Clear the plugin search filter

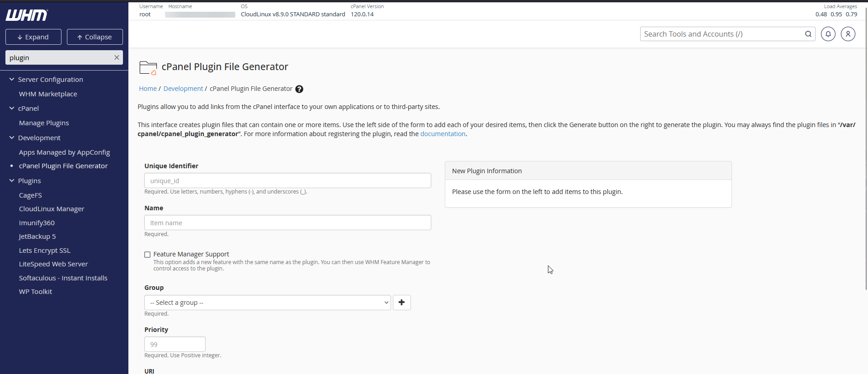point(117,57)
